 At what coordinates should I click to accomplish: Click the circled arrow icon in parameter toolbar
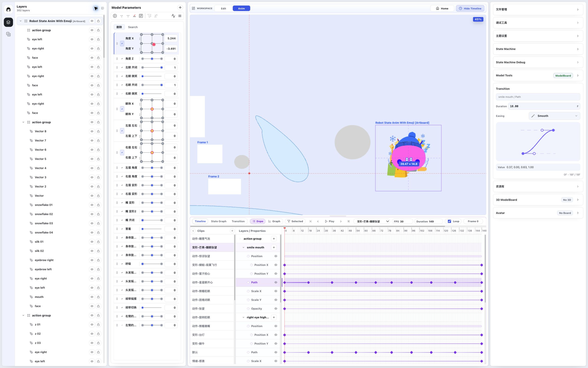[115, 16]
